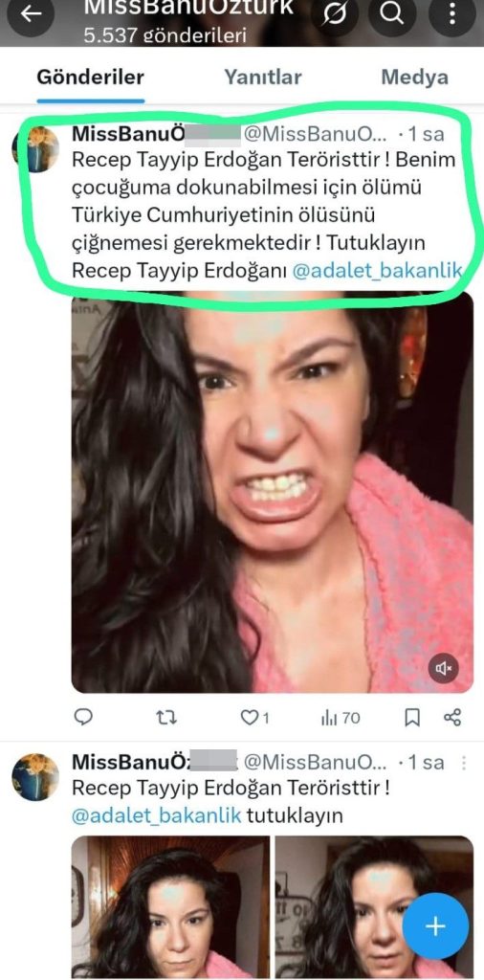
Task: Open @adalet_bakanlik mention in first post
Action: (377, 271)
